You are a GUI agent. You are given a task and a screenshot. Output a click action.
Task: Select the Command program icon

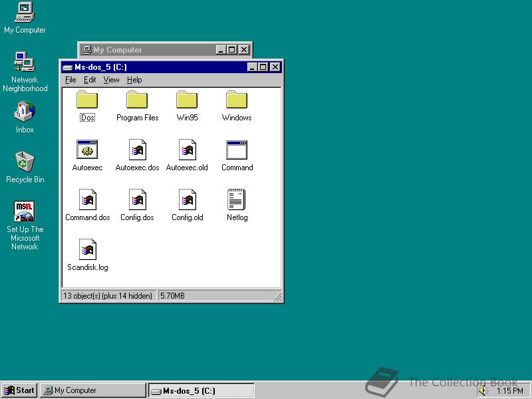237,150
